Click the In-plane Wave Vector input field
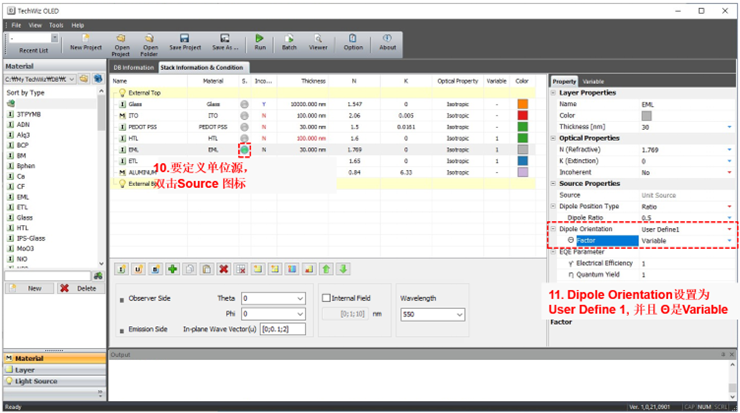 (x=283, y=329)
